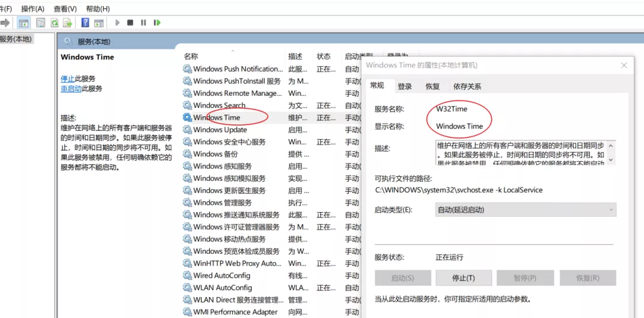The height and width of the screenshot is (318, 644).
Task: Select the Windows 感知服务 row
Action: [x=271, y=166]
